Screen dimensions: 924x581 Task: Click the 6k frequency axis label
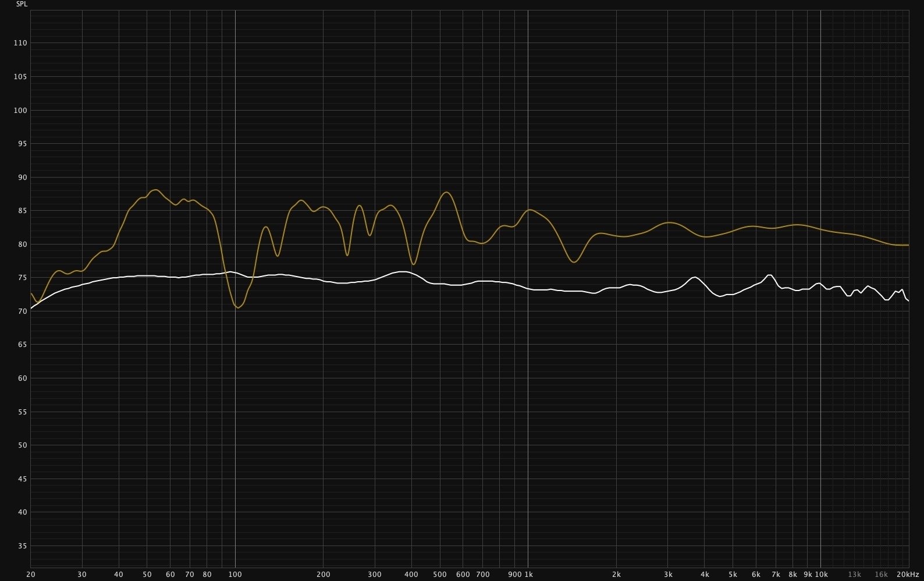756,575
